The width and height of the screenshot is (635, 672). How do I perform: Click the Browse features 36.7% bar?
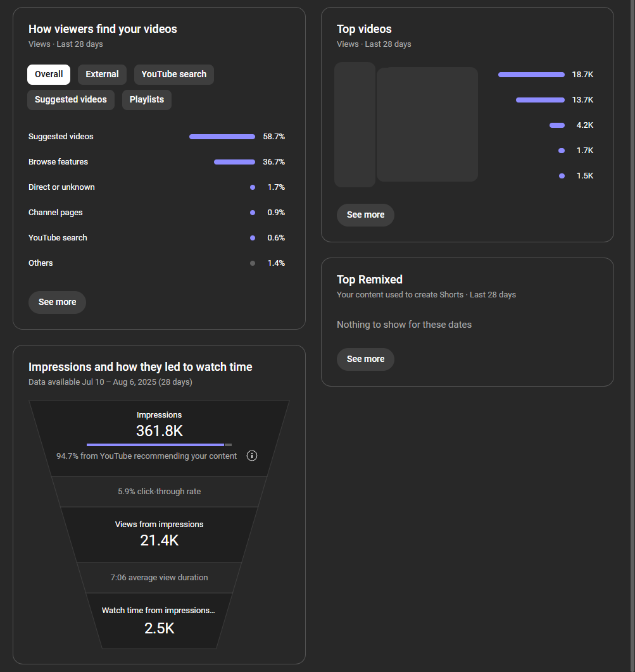(x=234, y=162)
